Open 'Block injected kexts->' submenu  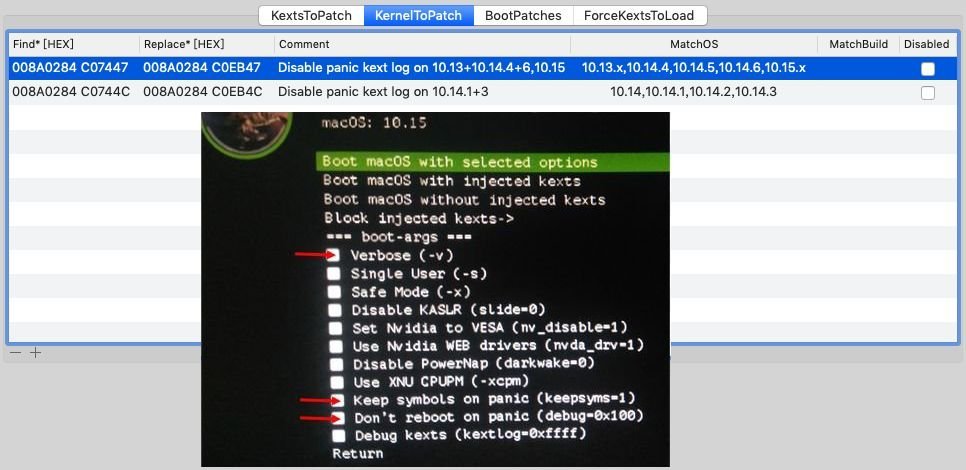coord(420,218)
